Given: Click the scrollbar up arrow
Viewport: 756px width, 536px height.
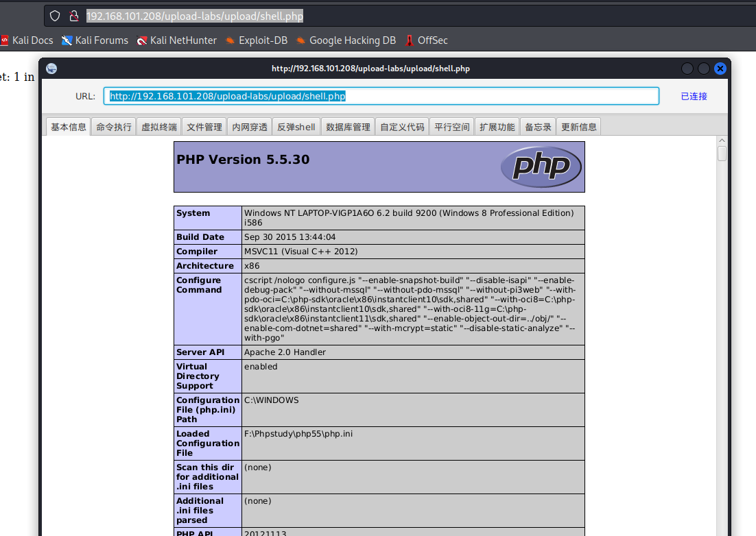Looking at the screenshot, I should [x=722, y=141].
